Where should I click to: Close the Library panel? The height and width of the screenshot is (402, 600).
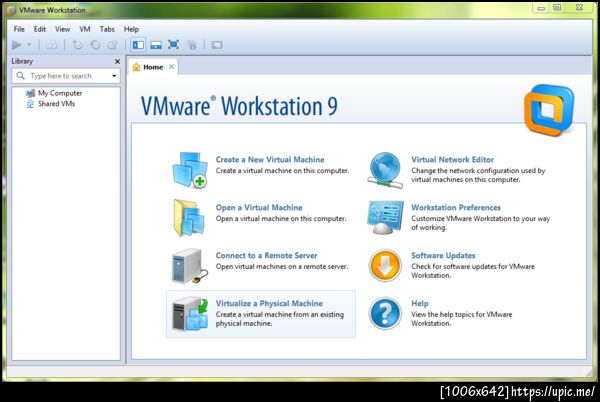coord(117,61)
